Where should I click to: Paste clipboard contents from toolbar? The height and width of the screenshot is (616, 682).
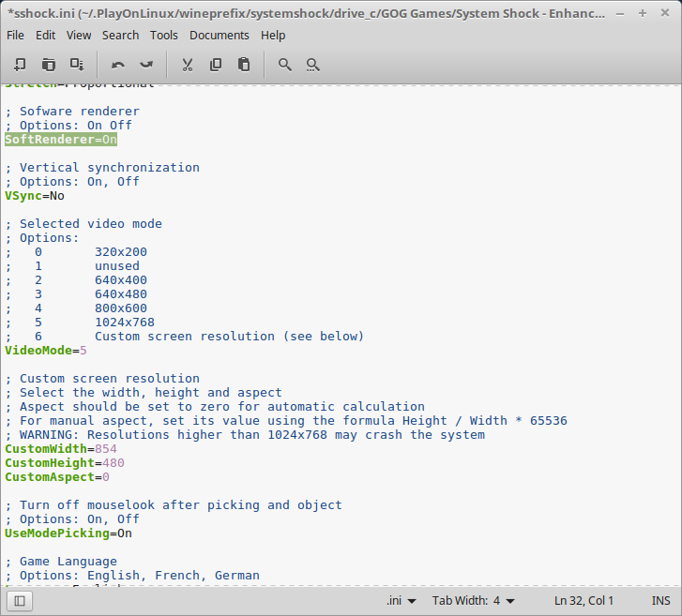[244, 65]
